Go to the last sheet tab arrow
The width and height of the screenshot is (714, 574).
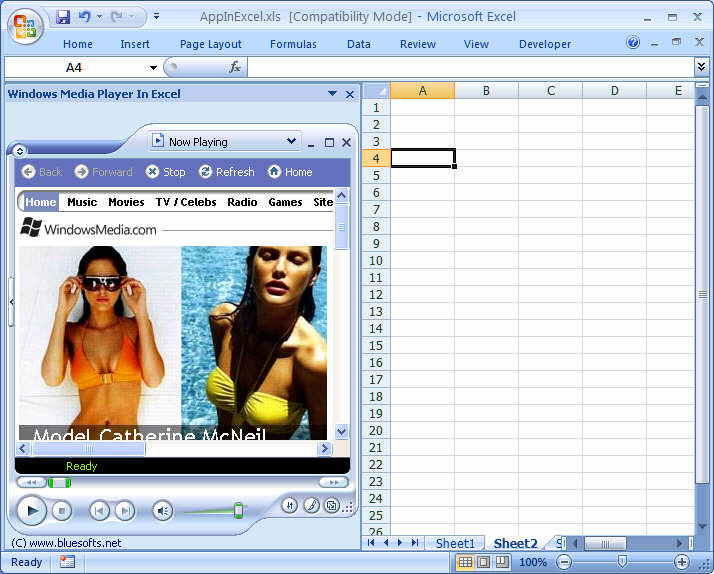point(415,543)
